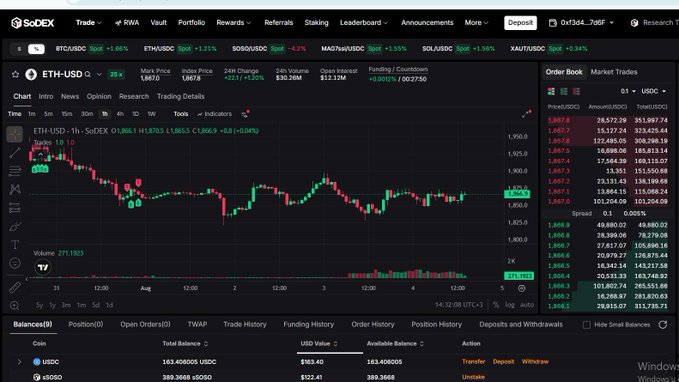
Task: Select the Text tool in chart sidebar
Action: point(15,245)
